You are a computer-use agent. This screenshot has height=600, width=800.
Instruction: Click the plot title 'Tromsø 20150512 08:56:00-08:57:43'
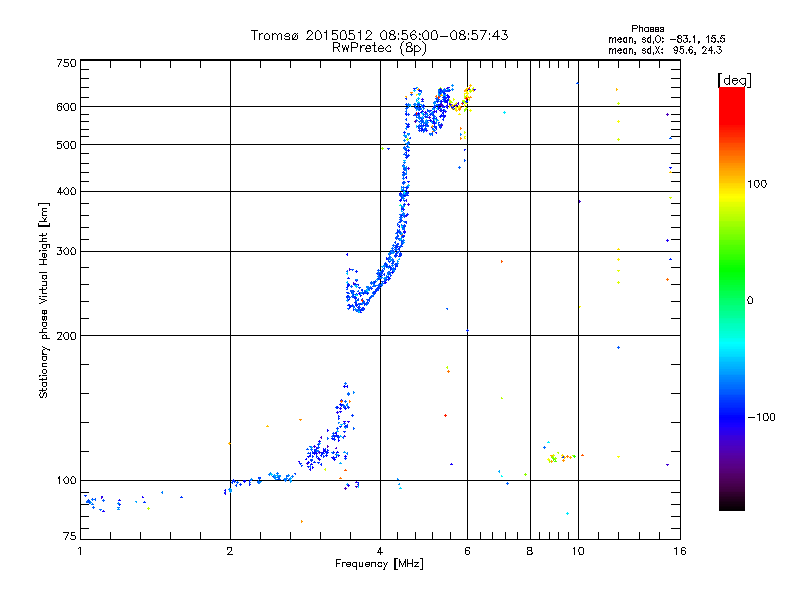[379, 35]
